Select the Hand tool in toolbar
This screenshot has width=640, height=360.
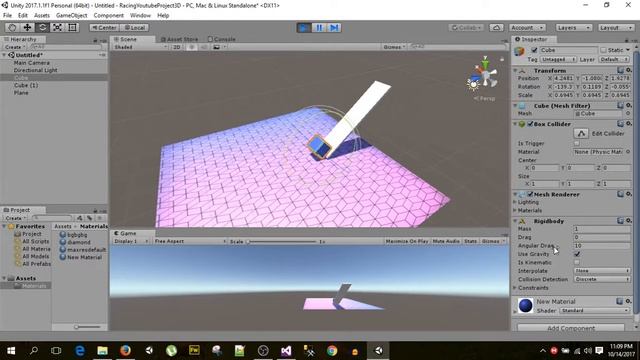click(12, 27)
